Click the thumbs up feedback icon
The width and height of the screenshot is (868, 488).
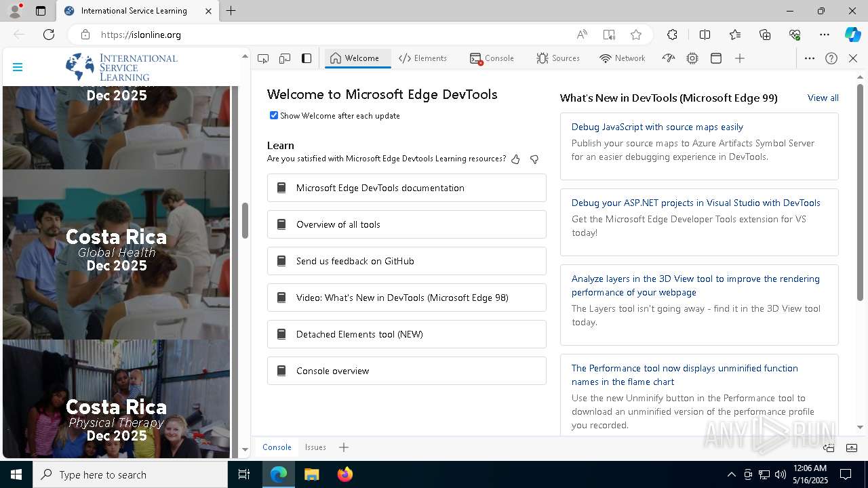(x=515, y=159)
